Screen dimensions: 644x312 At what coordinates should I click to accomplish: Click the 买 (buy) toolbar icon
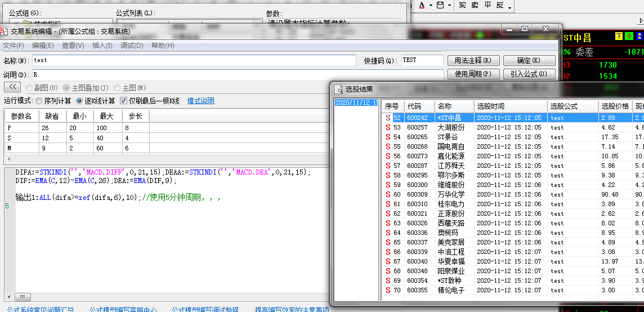tap(463, 5)
